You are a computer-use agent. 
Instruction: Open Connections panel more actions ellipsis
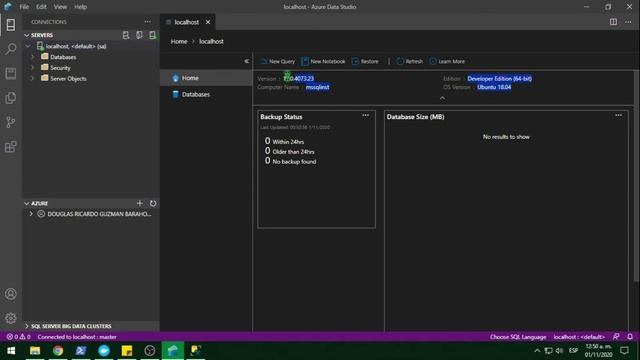click(x=147, y=22)
